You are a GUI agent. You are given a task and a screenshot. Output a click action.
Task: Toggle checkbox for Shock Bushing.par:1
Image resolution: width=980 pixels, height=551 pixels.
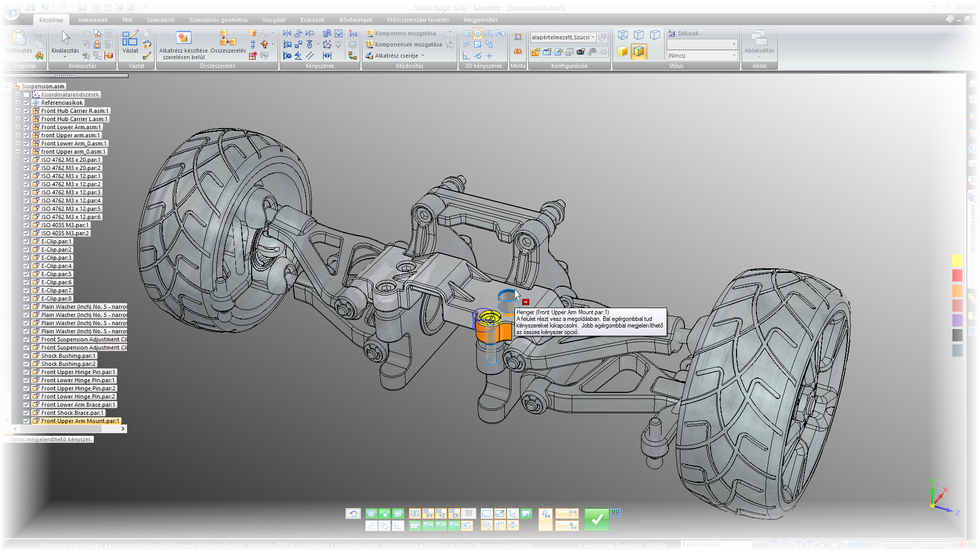click(26, 356)
